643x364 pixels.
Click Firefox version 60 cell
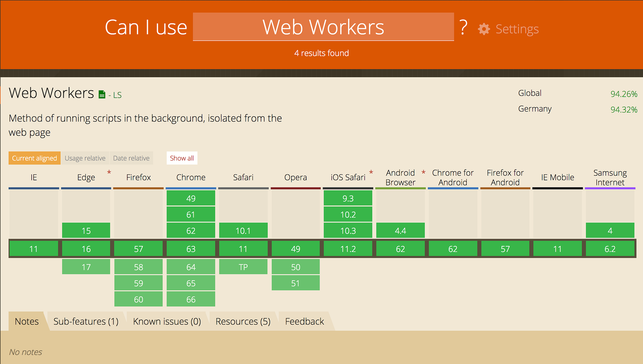point(138,299)
